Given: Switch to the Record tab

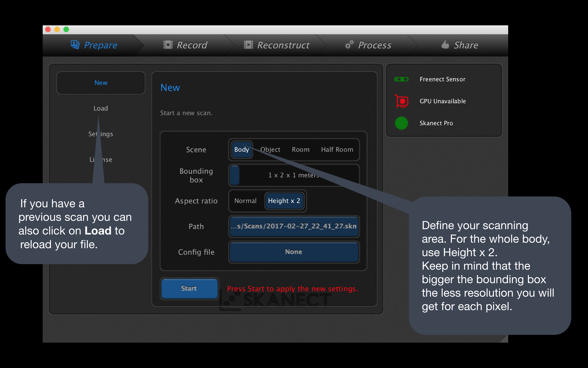Looking at the screenshot, I should (186, 45).
